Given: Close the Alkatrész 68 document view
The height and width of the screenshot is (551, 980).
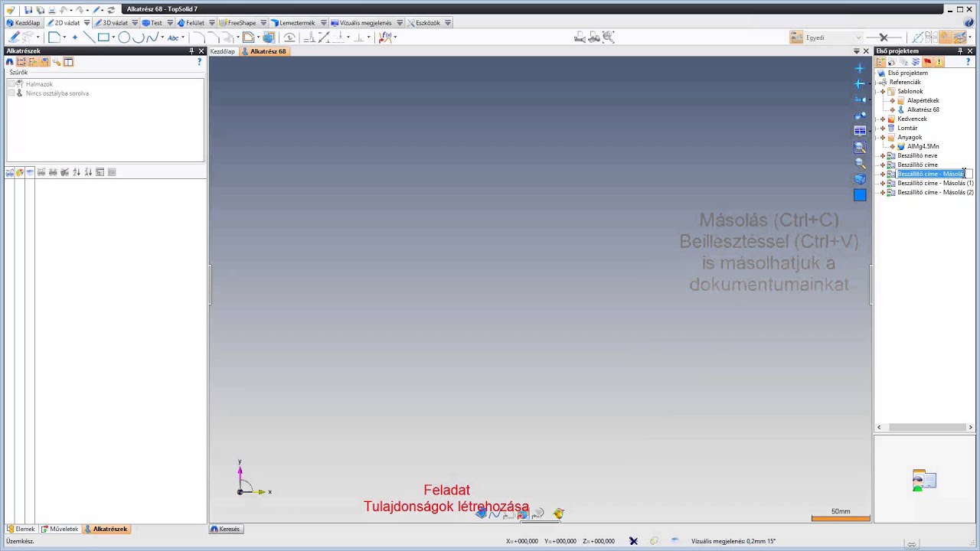Looking at the screenshot, I should click(x=866, y=51).
